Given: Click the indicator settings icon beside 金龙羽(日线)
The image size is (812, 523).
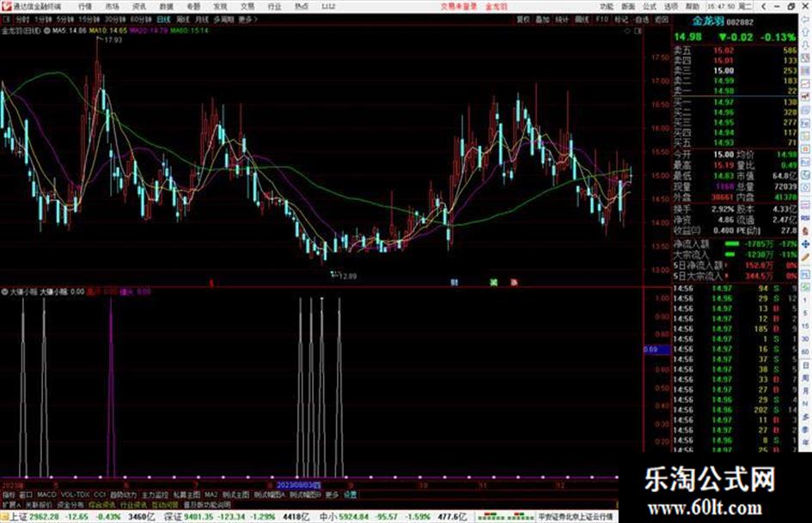Looking at the screenshot, I should [x=46, y=31].
